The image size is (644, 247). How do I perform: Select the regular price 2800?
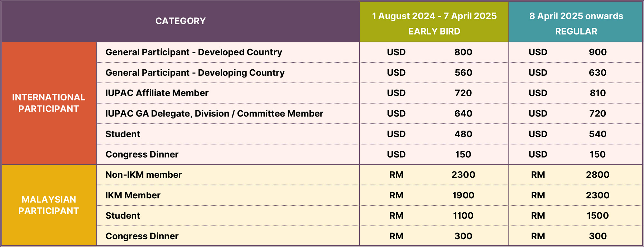(598, 175)
